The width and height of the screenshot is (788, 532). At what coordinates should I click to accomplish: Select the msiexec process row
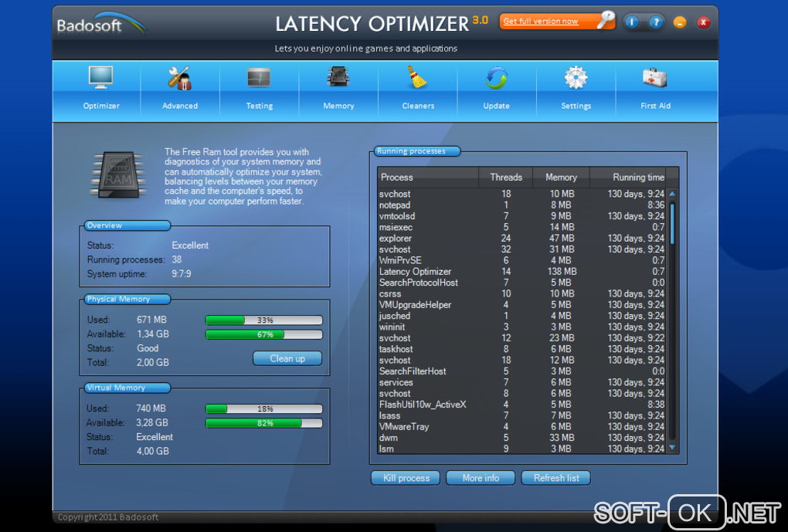coord(521,227)
